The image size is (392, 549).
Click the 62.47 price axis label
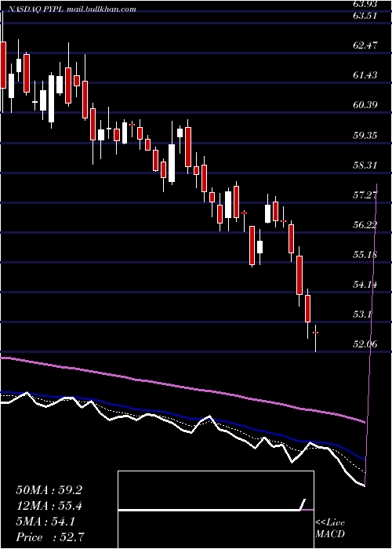(365, 45)
